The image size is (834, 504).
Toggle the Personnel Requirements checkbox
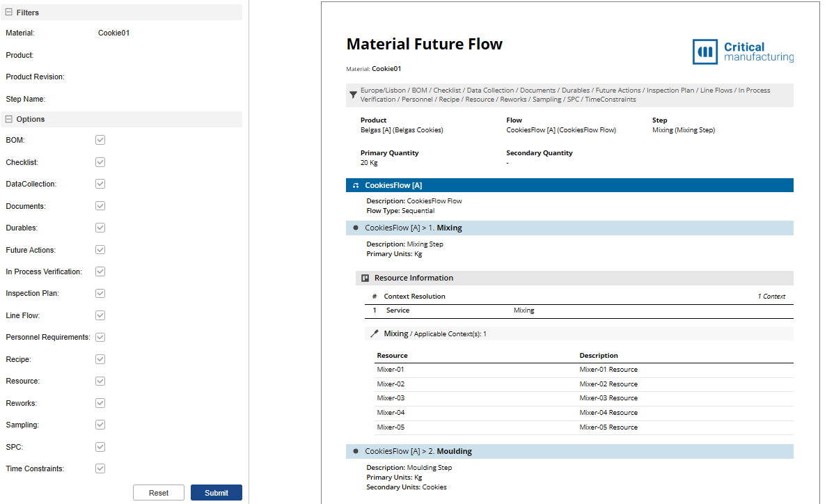[100, 337]
